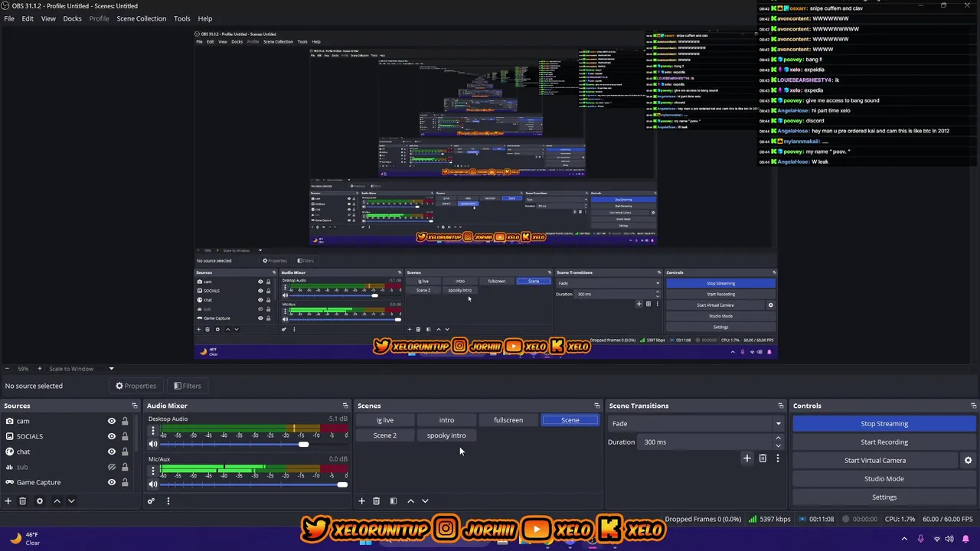Open the Tools menu

pos(182,18)
